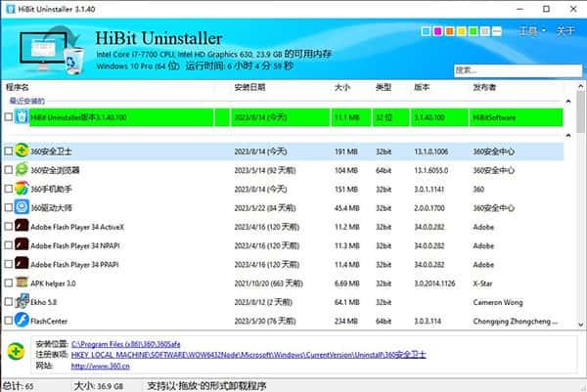Click the APK helper 3.0 icon
This screenshot has width=587, height=392.
click(x=22, y=283)
